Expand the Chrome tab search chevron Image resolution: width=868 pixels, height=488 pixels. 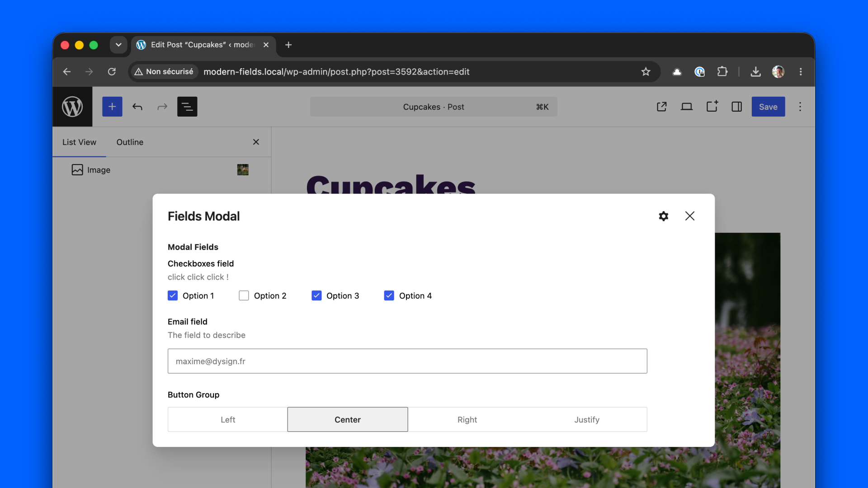click(118, 45)
